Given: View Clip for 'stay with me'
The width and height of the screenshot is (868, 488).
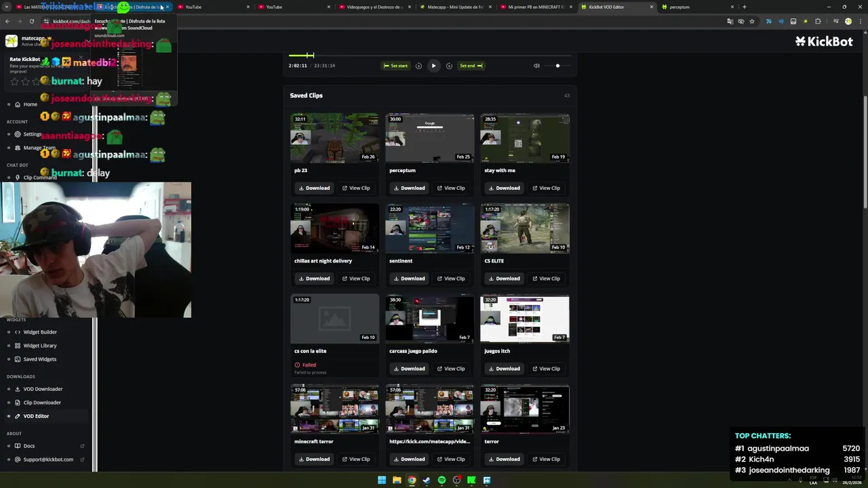Looking at the screenshot, I should click(x=546, y=188).
